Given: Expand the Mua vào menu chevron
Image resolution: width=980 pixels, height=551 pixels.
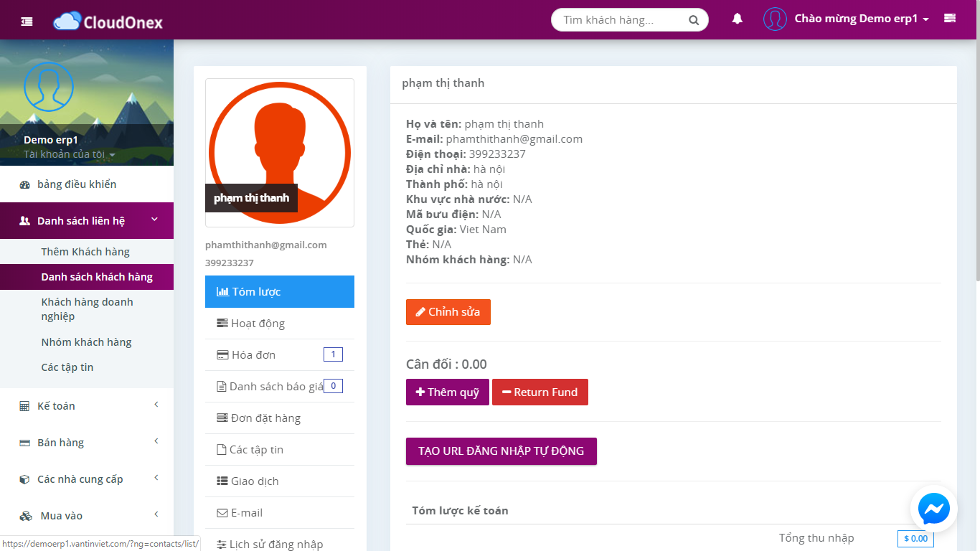Looking at the screenshot, I should (x=156, y=514).
